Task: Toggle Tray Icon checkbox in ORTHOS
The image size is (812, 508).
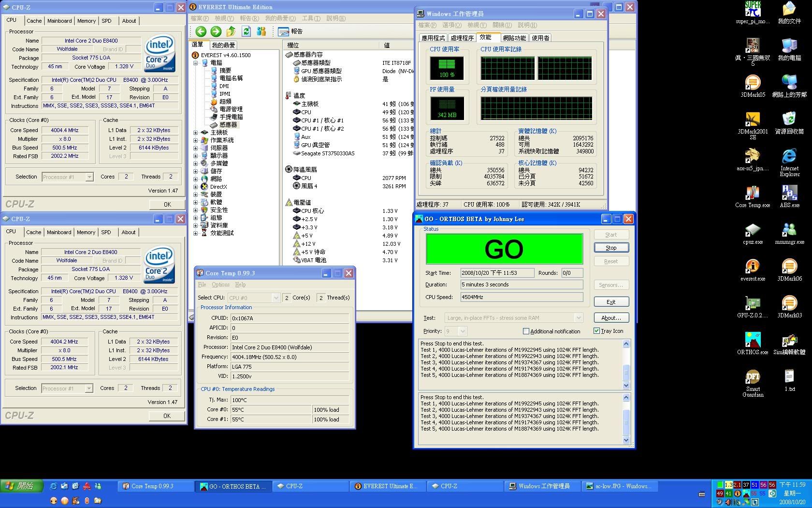Action: (596, 331)
